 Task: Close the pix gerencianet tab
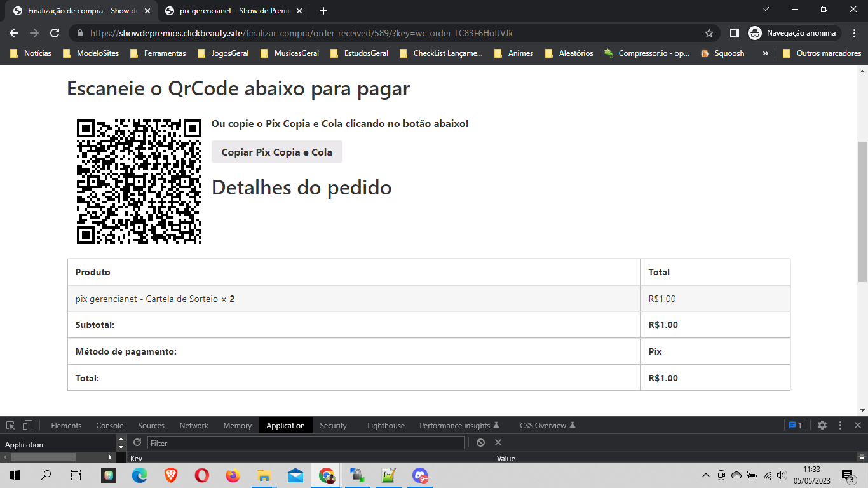tap(299, 11)
